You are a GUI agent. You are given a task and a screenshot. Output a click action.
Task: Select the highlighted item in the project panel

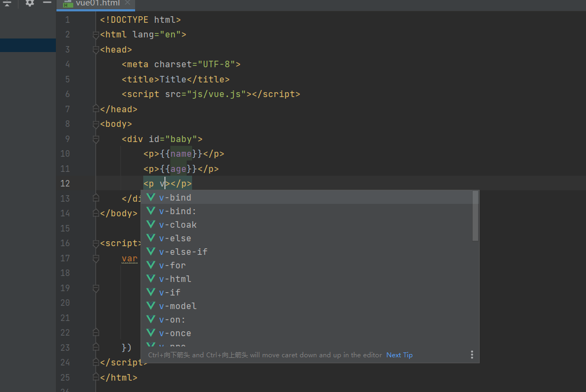pos(28,45)
